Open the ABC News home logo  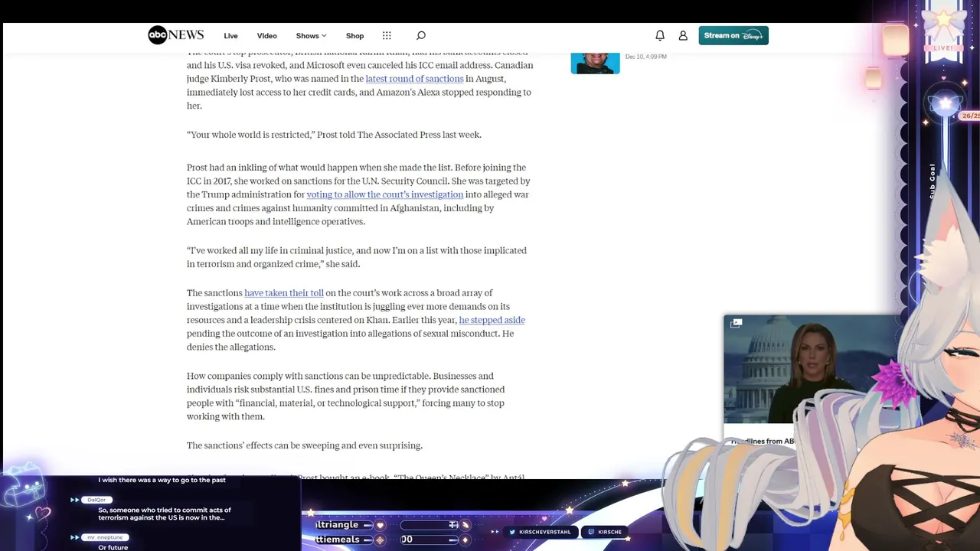175,35
